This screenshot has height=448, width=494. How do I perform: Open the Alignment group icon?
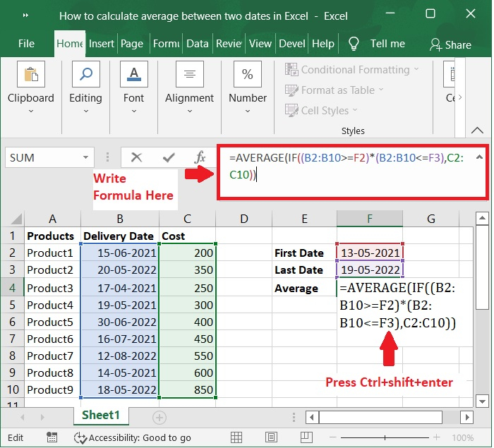pos(189,75)
